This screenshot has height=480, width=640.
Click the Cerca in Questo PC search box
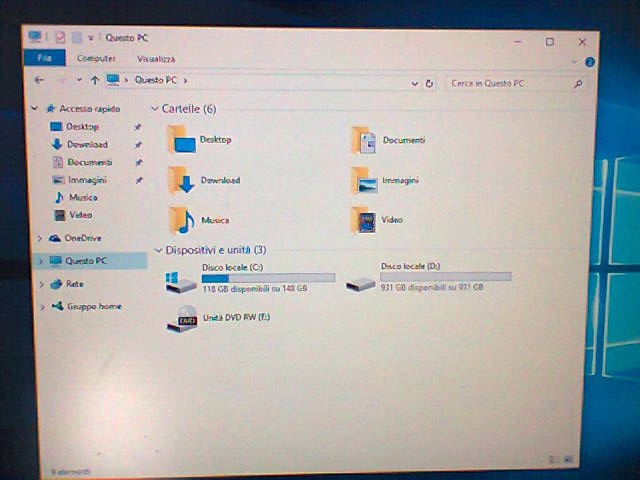[x=505, y=84]
